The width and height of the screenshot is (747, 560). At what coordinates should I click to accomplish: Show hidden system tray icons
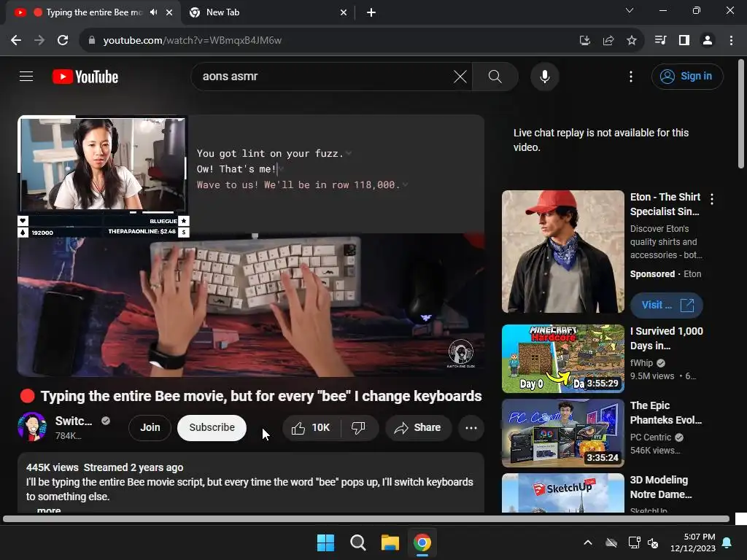(588, 542)
